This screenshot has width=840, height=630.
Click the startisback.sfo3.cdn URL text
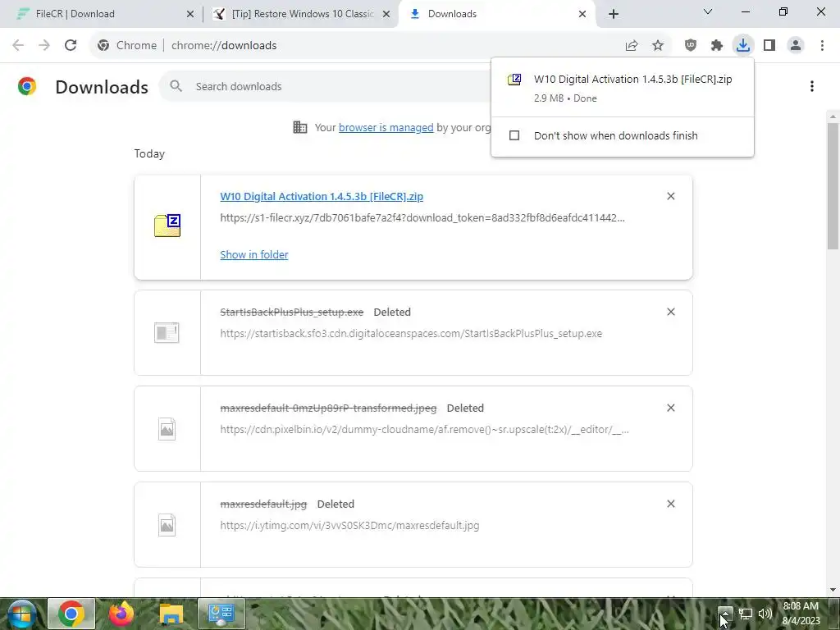(x=411, y=333)
